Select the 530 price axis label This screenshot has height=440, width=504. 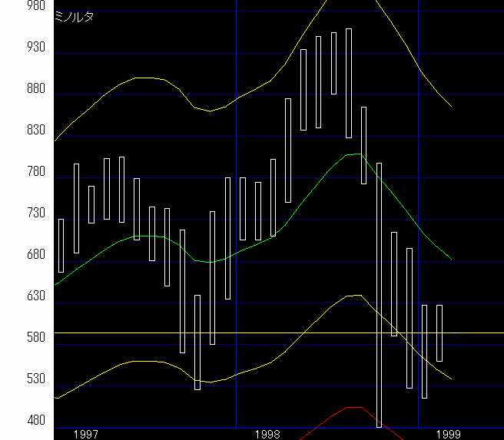coord(14,379)
